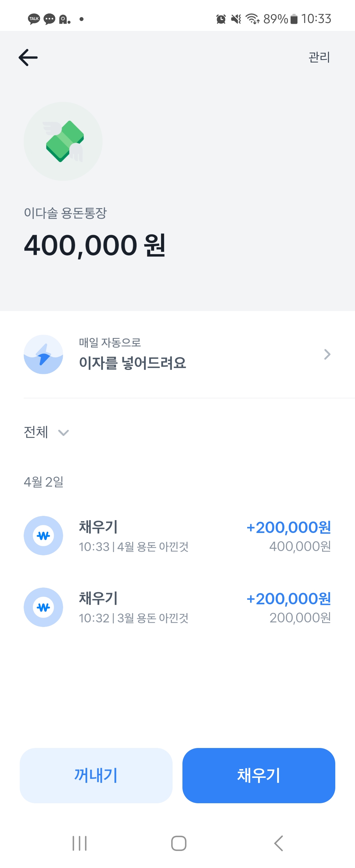Tap the lightning interest icon
This screenshot has width=355, height=868.
(43, 354)
